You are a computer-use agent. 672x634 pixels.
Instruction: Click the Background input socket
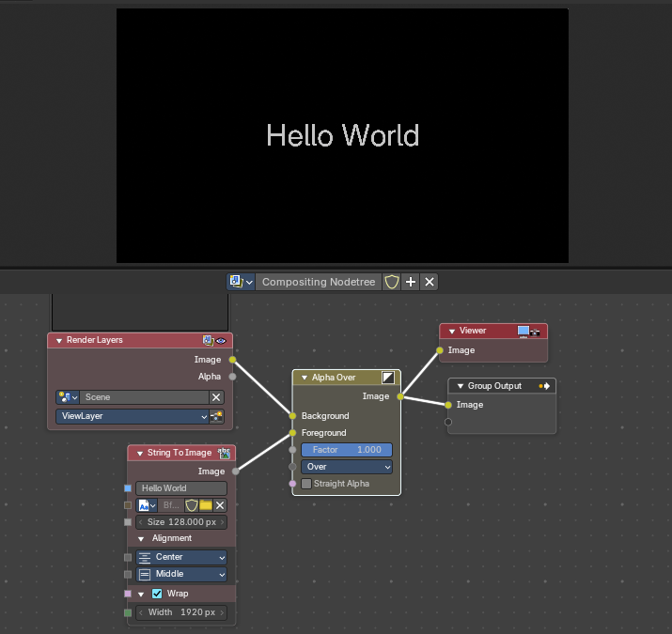click(292, 416)
